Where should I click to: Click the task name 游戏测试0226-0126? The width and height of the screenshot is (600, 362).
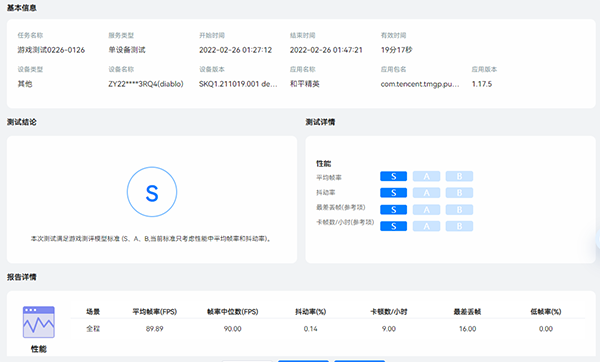click(x=51, y=50)
